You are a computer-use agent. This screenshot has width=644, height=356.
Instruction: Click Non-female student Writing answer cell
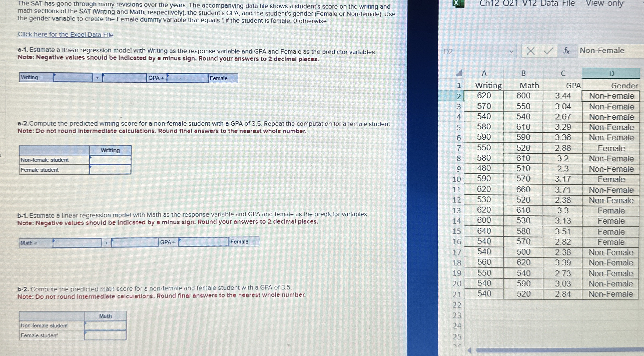click(x=110, y=160)
